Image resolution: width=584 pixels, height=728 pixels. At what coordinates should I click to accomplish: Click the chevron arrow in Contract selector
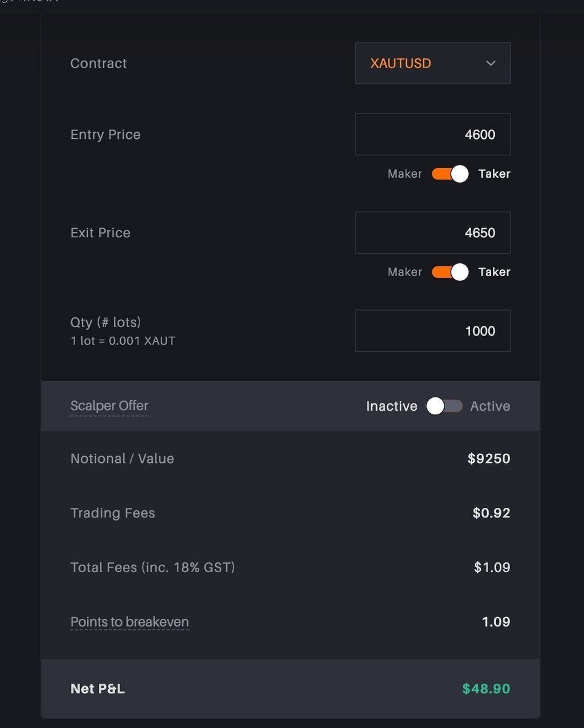coord(491,63)
